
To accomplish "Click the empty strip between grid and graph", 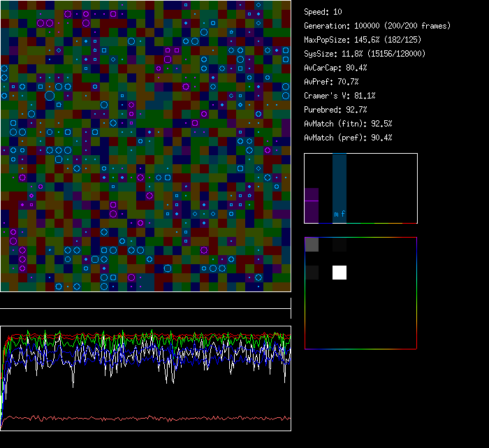I will 145,301.
